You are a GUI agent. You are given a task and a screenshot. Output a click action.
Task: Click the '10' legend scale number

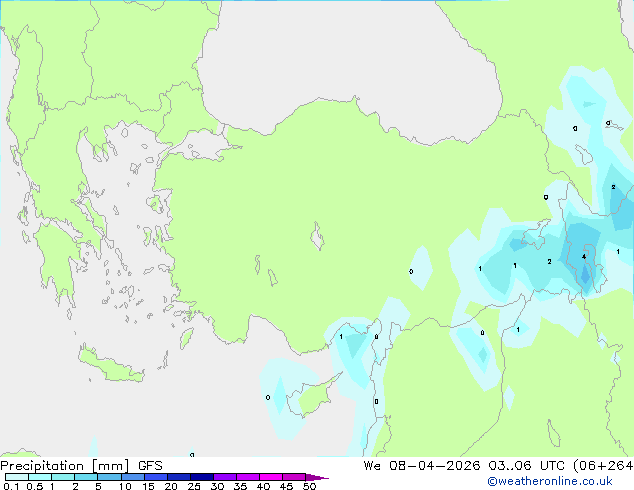click(x=125, y=486)
